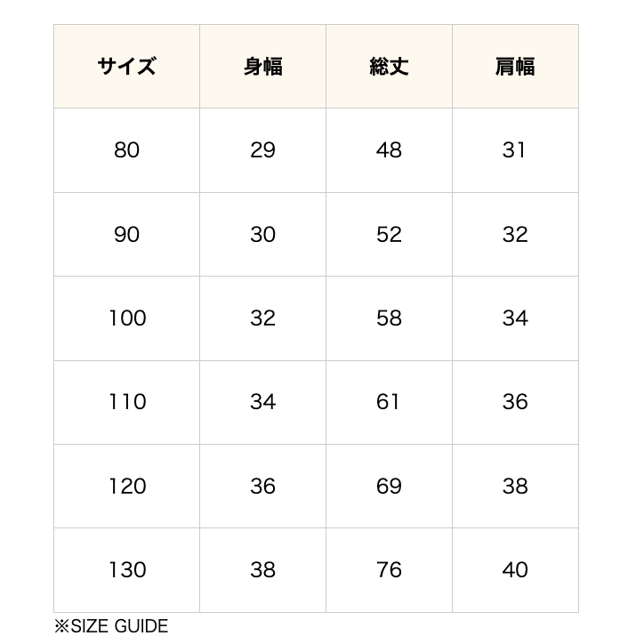Click total length value 76
The image size is (644, 644).
tap(389, 570)
